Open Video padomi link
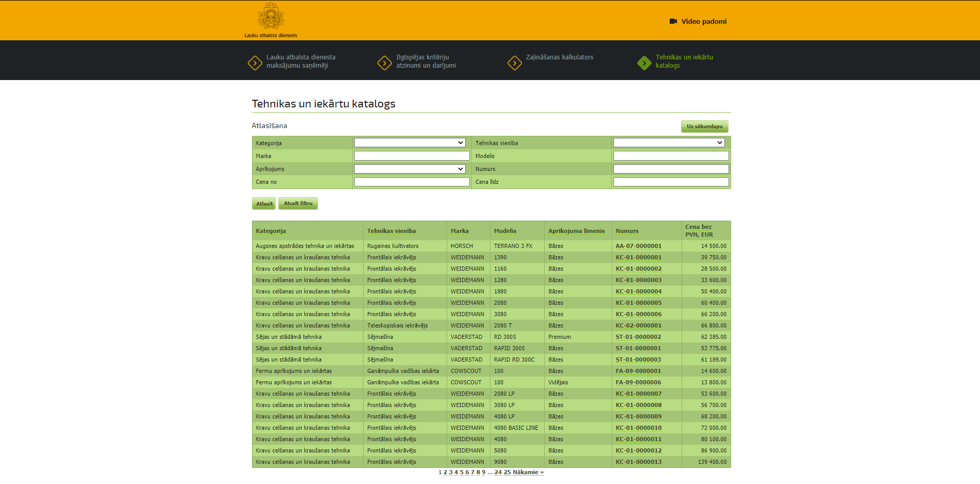The height and width of the screenshot is (484, 980). (x=704, y=21)
